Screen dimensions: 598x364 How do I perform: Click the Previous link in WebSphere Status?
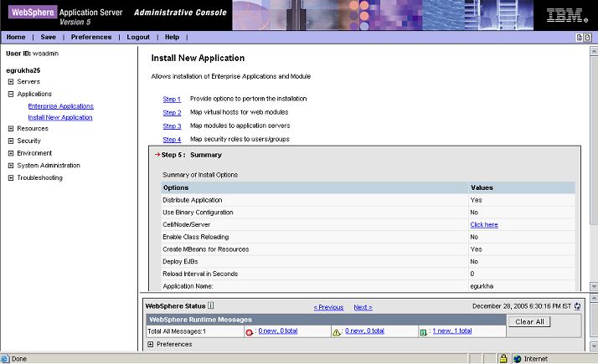click(328, 307)
